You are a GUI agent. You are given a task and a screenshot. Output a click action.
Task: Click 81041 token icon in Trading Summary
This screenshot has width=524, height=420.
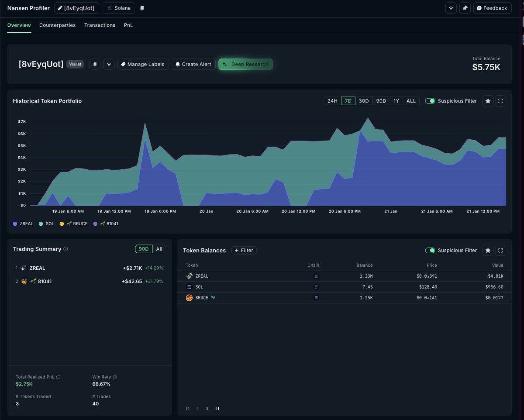24,281
